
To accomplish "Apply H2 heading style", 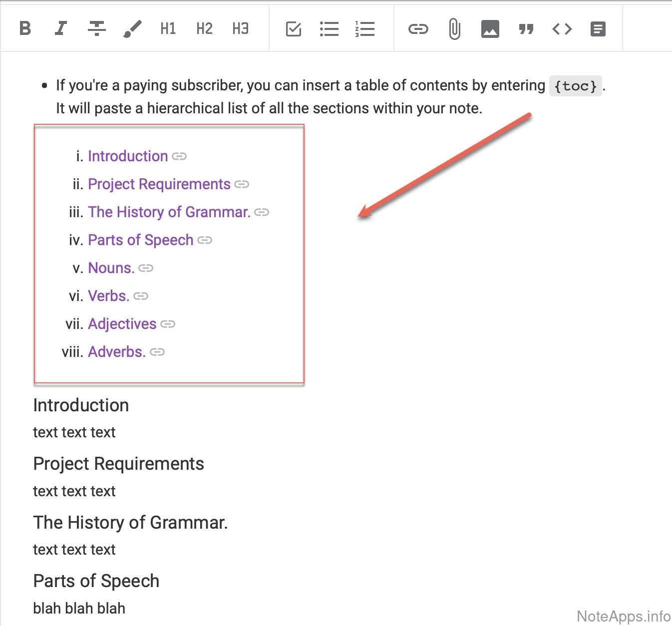I will click(204, 28).
